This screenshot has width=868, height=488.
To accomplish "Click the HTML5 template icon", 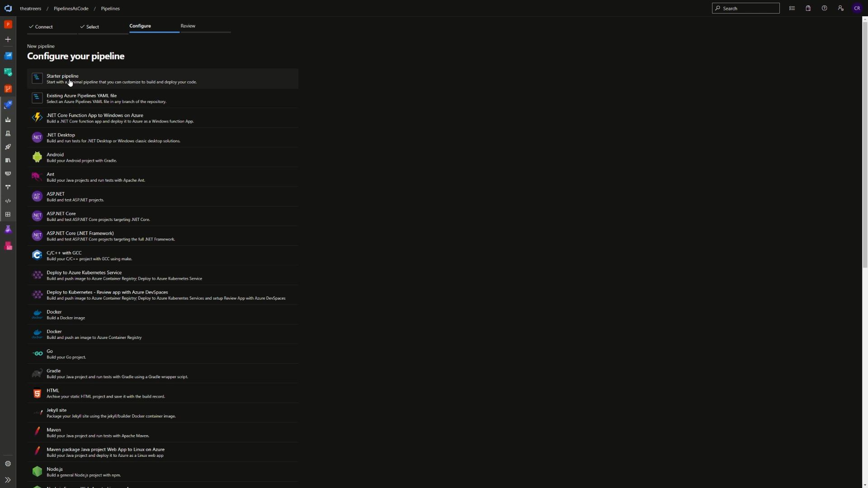I will pos(37,393).
